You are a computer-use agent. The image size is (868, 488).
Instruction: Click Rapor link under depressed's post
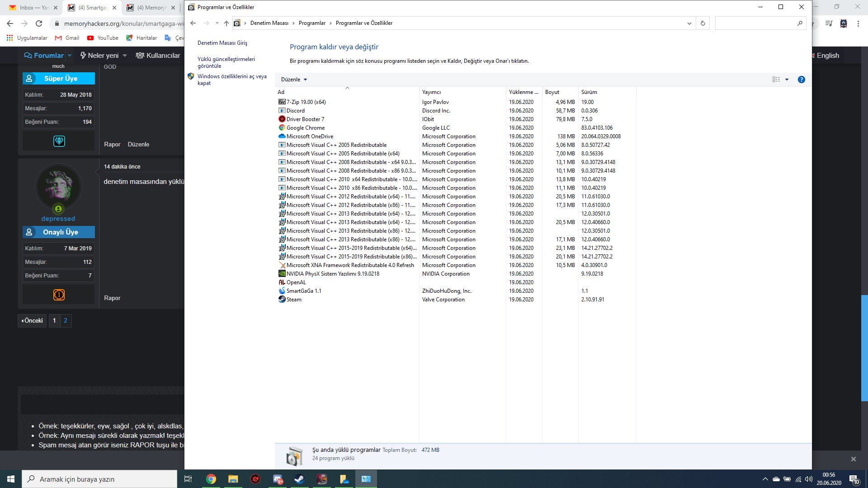(x=112, y=298)
